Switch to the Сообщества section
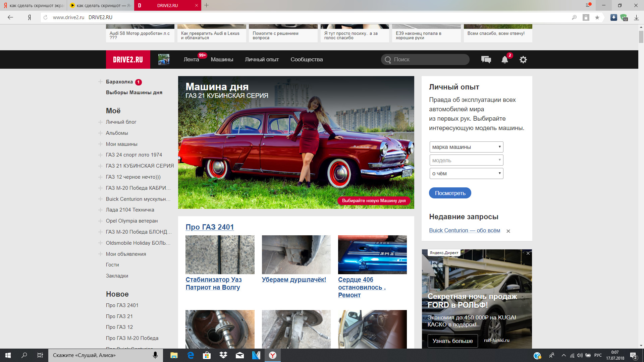The image size is (644, 362). pyautogui.click(x=307, y=59)
